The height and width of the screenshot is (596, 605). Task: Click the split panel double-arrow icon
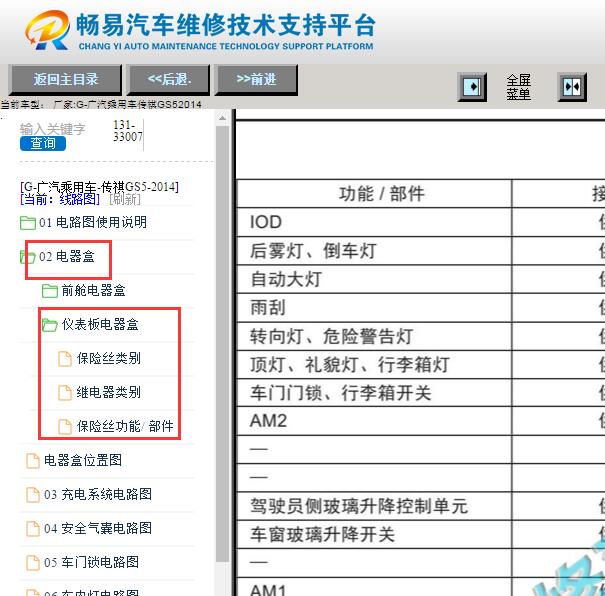point(572,87)
